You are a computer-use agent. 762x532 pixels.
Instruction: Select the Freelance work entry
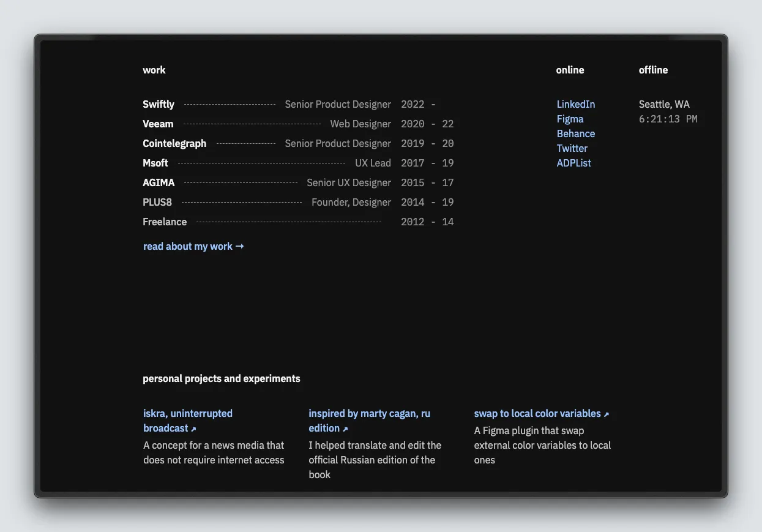click(x=165, y=222)
